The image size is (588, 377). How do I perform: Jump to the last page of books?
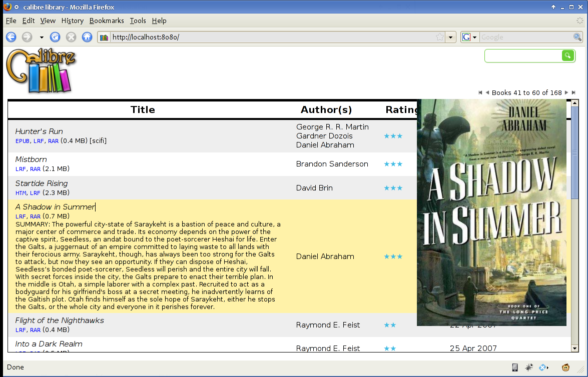click(573, 92)
